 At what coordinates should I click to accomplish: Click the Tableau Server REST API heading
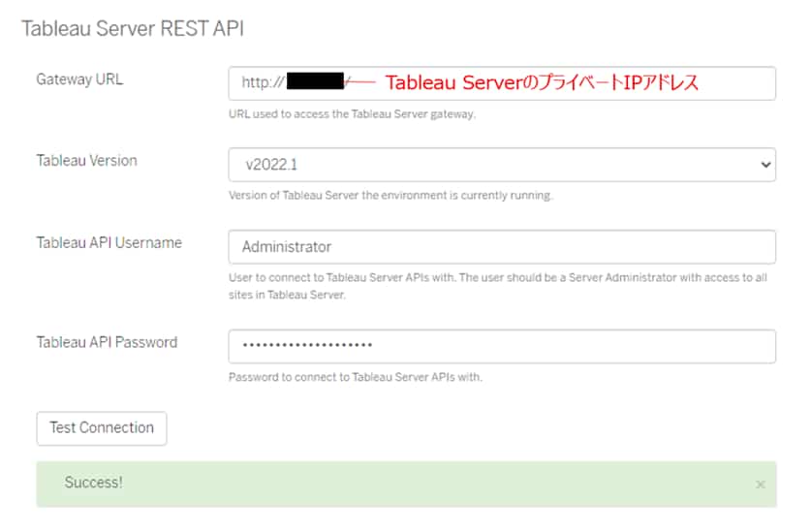(x=133, y=28)
